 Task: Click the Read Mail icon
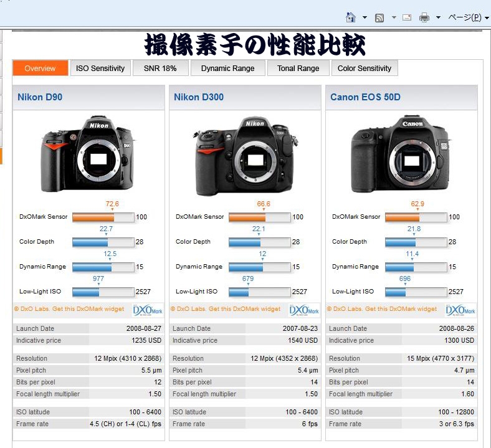coord(407,17)
